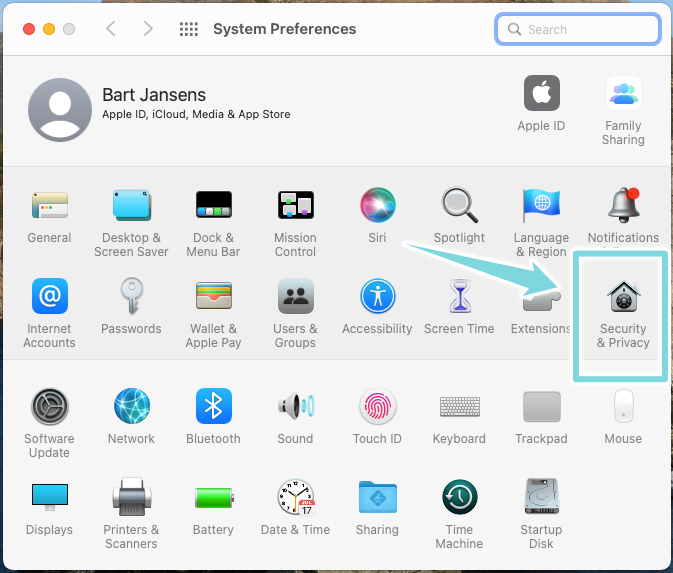Open Startup Disk preferences
The image size is (673, 573).
click(x=541, y=497)
